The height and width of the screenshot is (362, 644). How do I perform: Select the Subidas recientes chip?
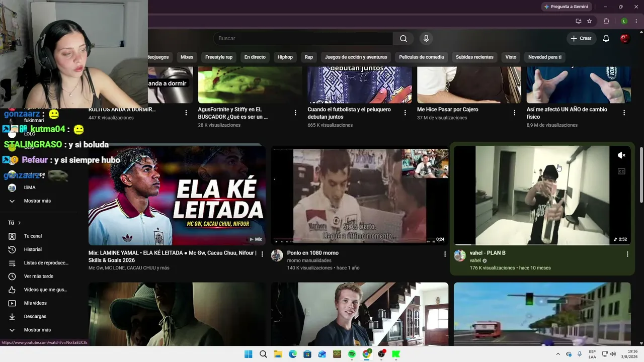click(x=474, y=57)
